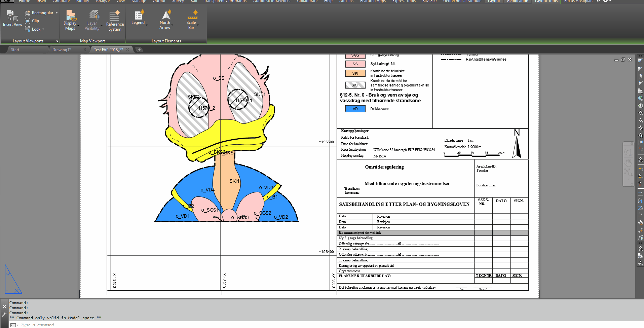Close the Test FAP 2018_2 tab
Viewport: 644px width, 328px height.
[128, 50]
